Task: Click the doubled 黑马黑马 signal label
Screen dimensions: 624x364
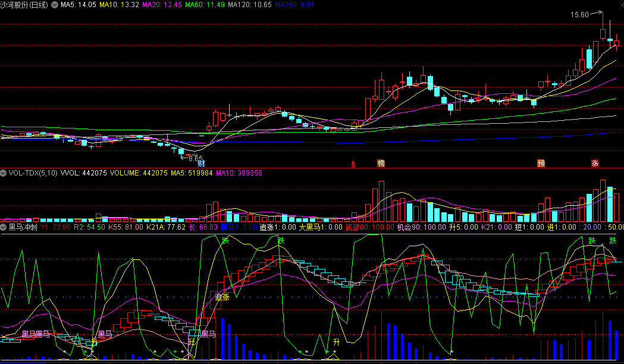Action: (36, 334)
